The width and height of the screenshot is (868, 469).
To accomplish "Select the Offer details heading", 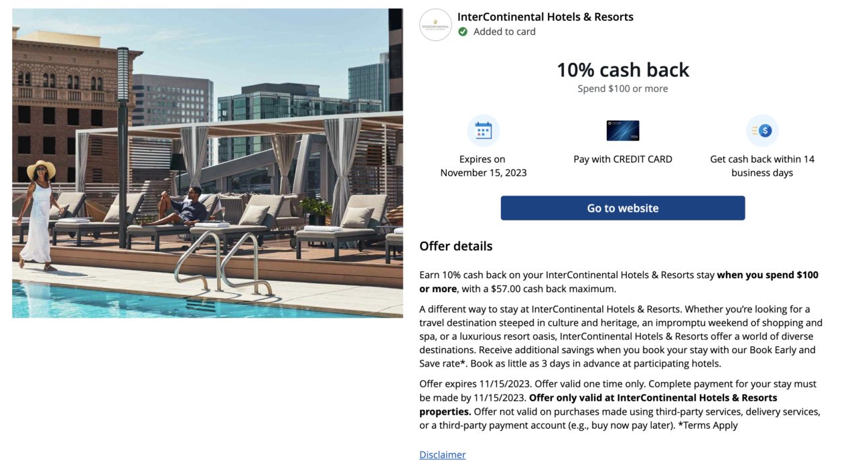I will (x=456, y=246).
